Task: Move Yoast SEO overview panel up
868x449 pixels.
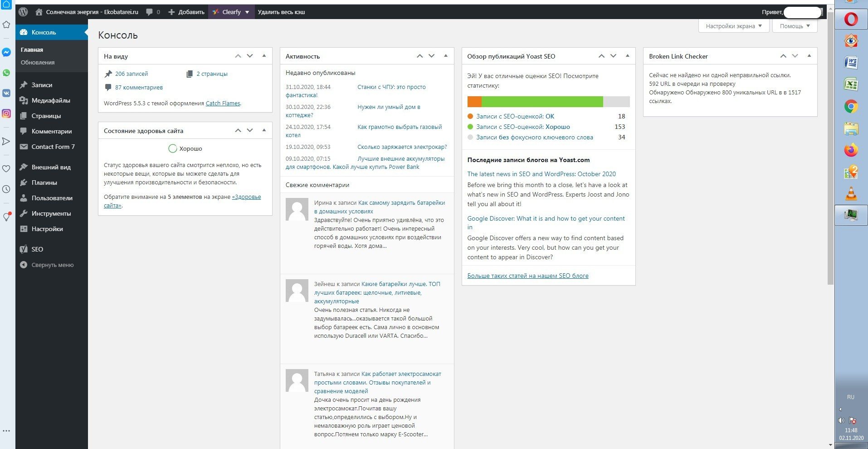Action: [601, 56]
